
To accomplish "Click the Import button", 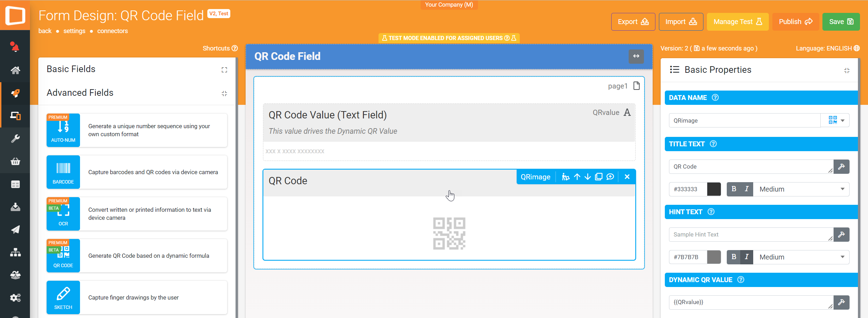I will point(681,22).
